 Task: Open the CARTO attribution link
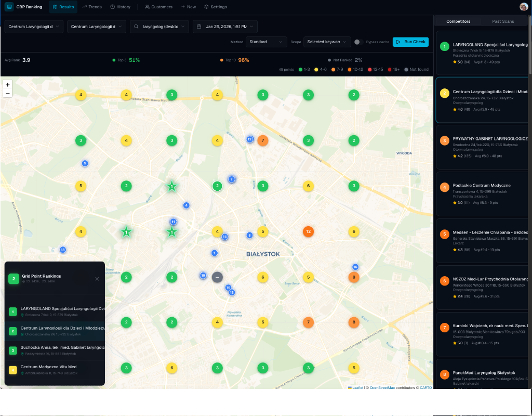tap(426, 387)
